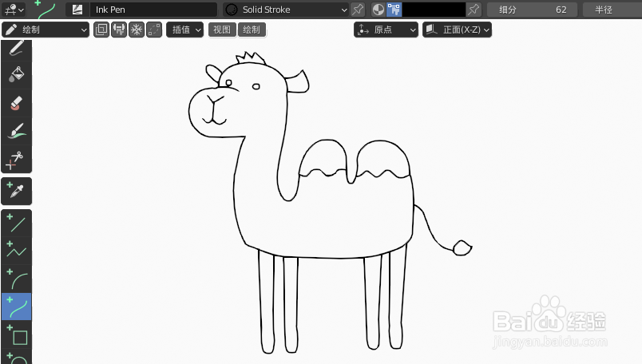This screenshot has height=364, width=642.
Task: Open the 正面(X-Z) drawing plane dropdown
Action: pyautogui.click(x=457, y=30)
